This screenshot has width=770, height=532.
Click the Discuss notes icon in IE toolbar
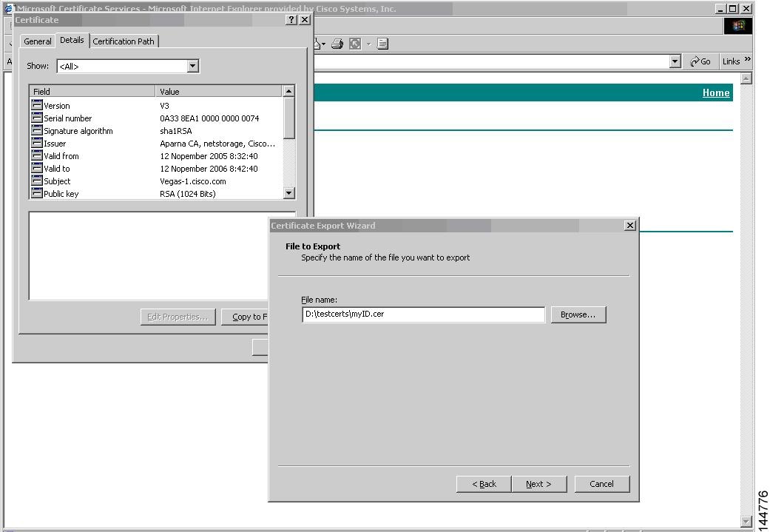point(382,44)
